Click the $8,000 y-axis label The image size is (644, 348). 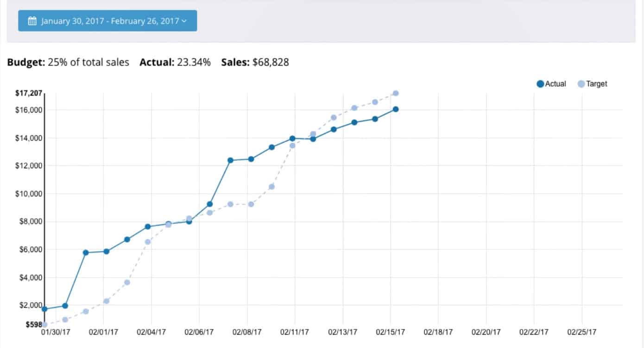(x=31, y=221)
